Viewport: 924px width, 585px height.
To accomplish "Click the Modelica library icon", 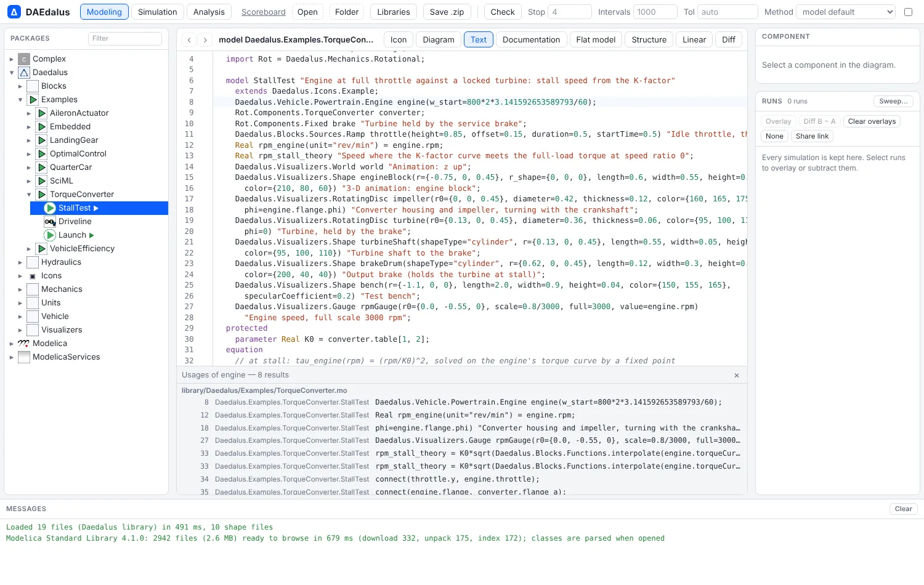I will click(24, 344).
